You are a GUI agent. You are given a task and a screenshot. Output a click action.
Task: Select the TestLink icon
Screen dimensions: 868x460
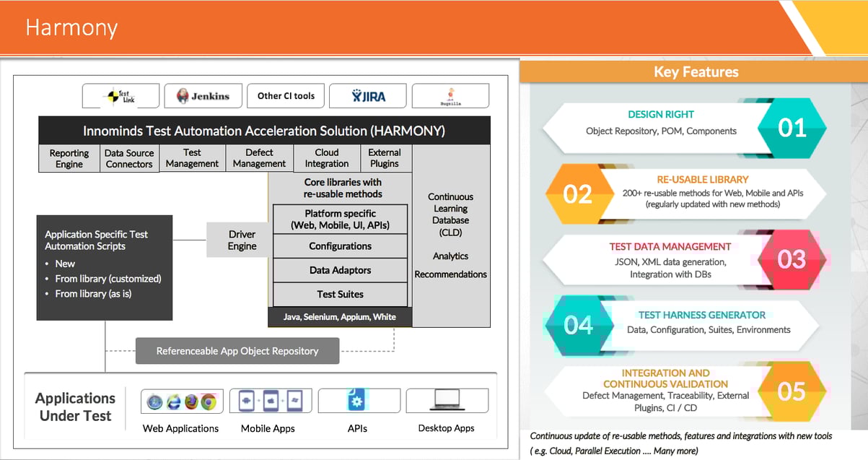tap(120, 95)
